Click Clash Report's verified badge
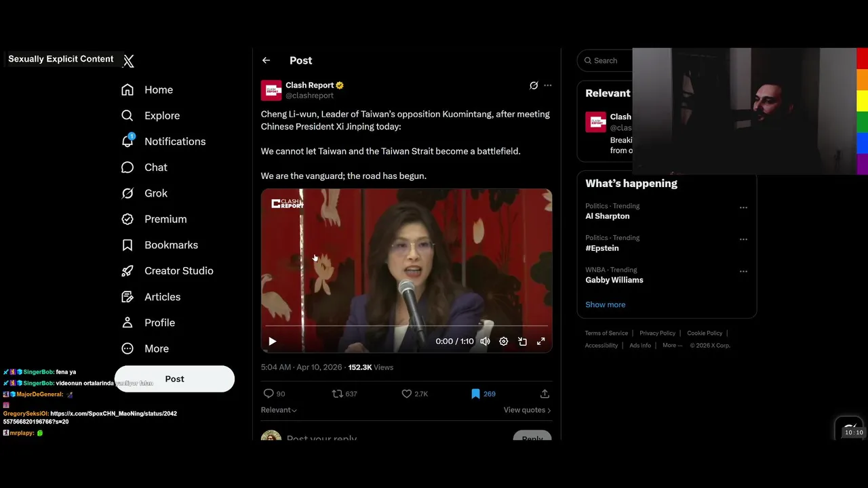The width and height of the screenshot is (868, 488). coord(340,85)
